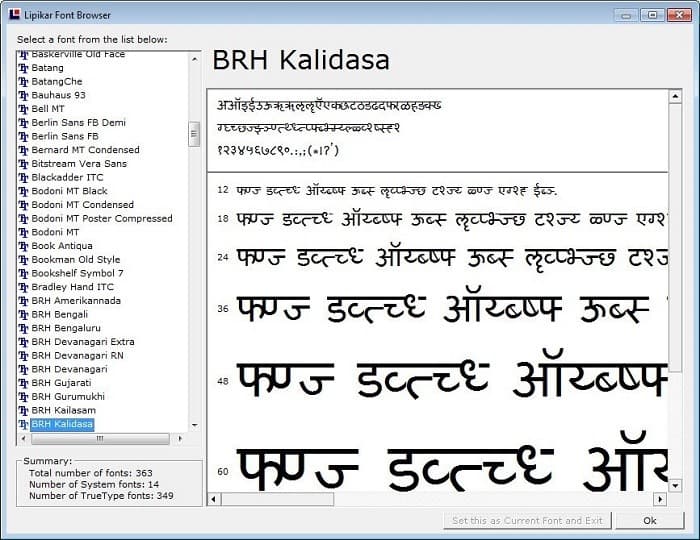Click the font icon next to BRH Gujarati
Image resolution: width=700 pixels, height=540 pixels.
tap(24, 383)
